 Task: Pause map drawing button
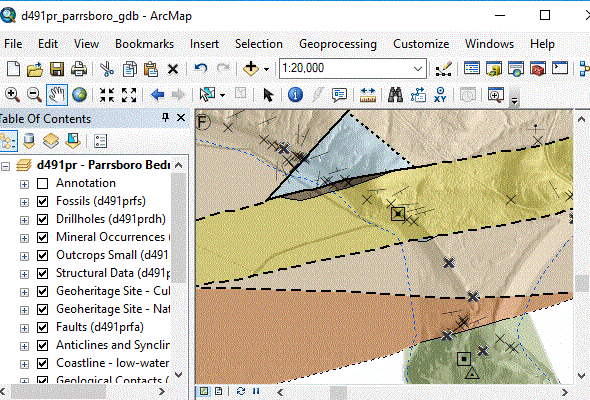pyautogui.click(x=256, y=391)
